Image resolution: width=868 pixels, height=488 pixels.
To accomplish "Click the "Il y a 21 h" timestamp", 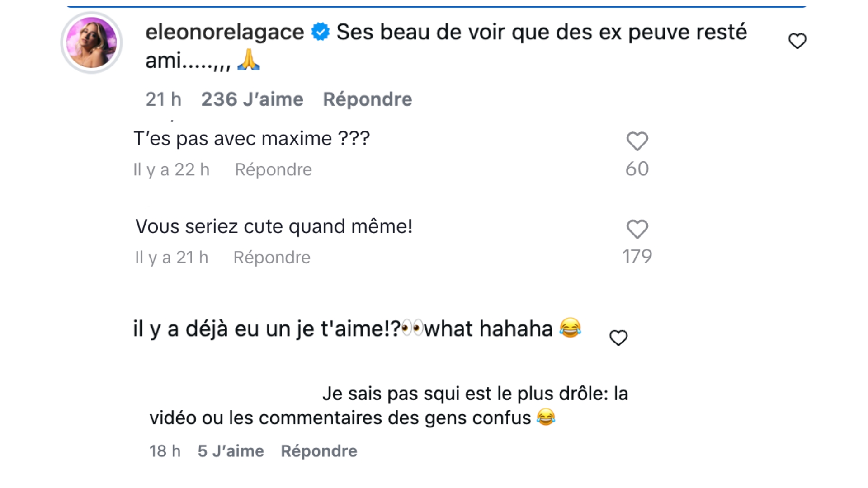I will (x=171, y=258).
